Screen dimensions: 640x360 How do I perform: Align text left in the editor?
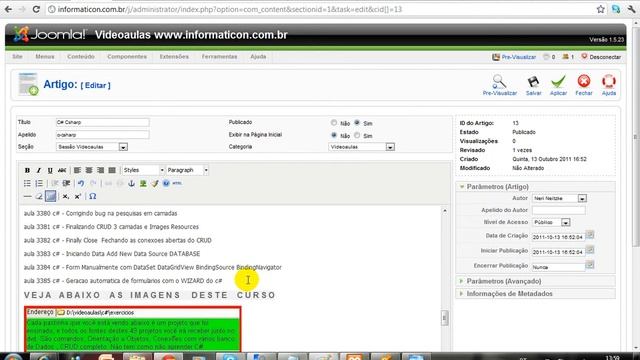click(x=77, y=170)
